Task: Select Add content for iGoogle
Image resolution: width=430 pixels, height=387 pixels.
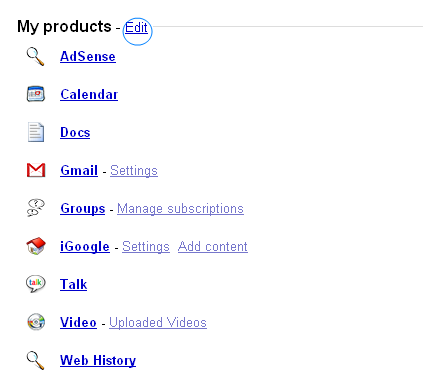Action: [x=213, y=246]
